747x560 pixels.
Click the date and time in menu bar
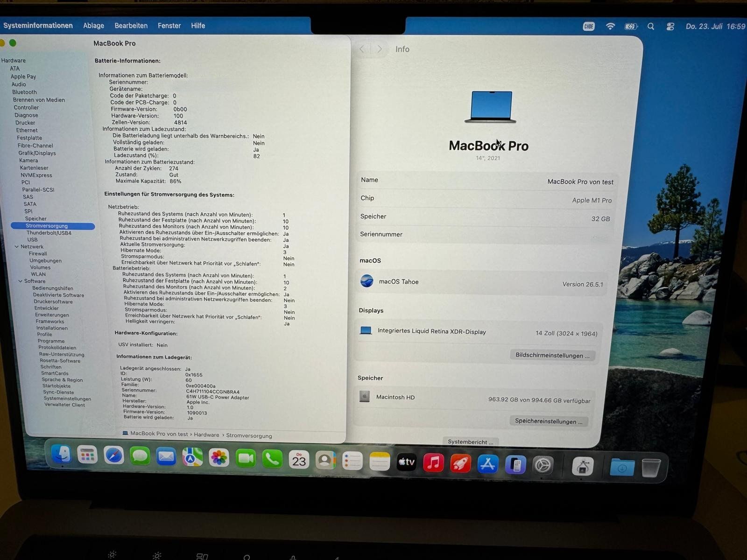(715, 27)
